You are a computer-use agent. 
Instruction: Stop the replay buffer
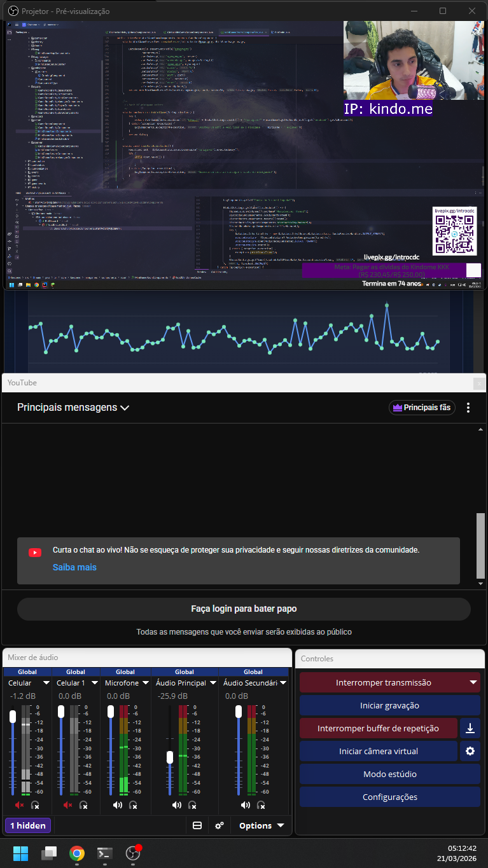pyautogui.click(x=378, y=728)
